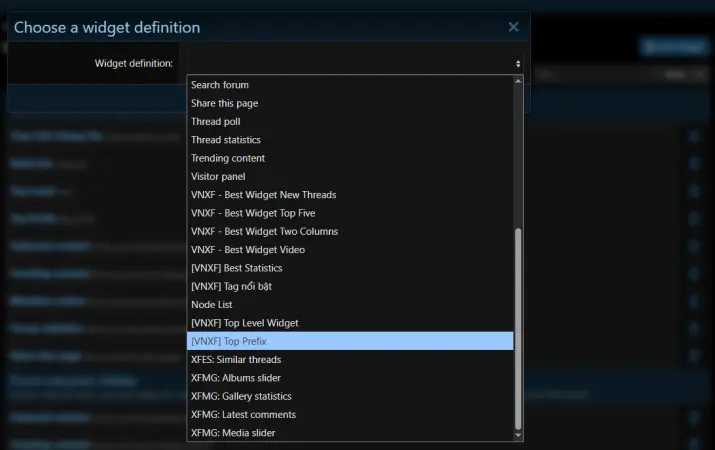Pick [VNXF] Top Level Widget
This screenshot has width=715, height=450.
[245, 323]
